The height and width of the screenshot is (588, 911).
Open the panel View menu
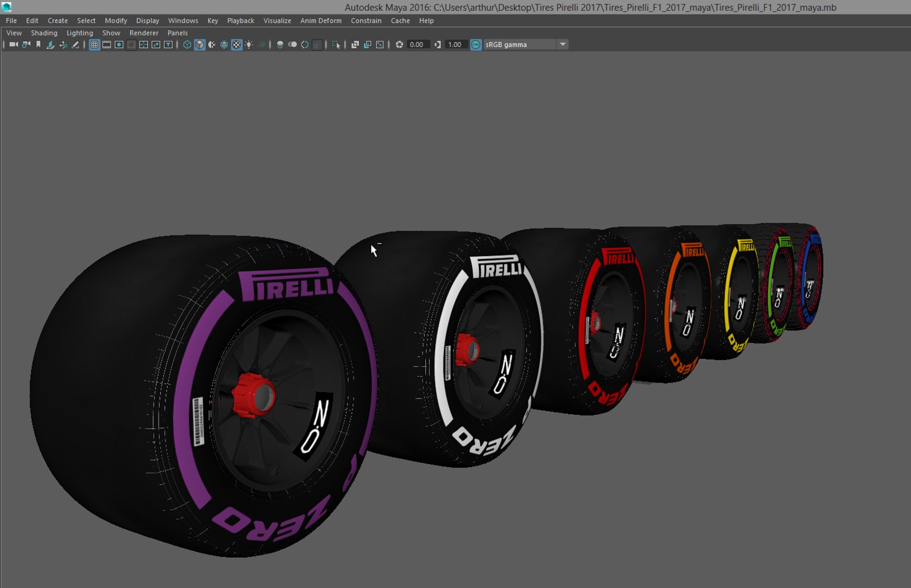(x=14, y=33)
